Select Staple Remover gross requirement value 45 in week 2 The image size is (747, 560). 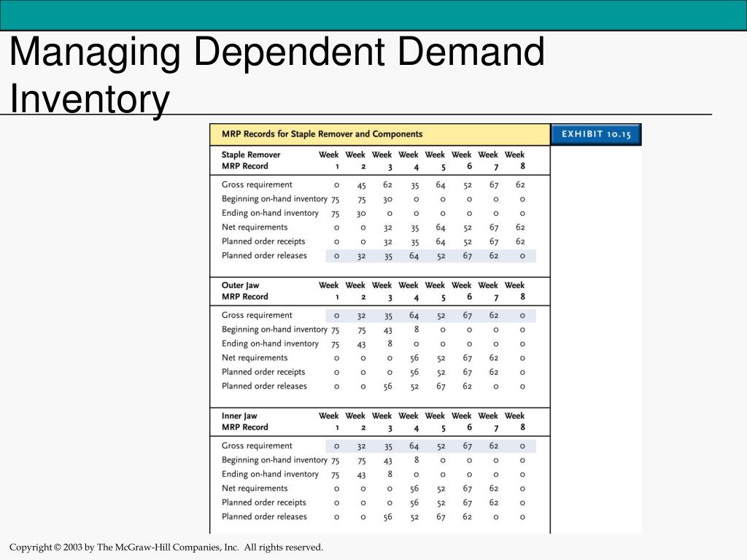point(362,185)
